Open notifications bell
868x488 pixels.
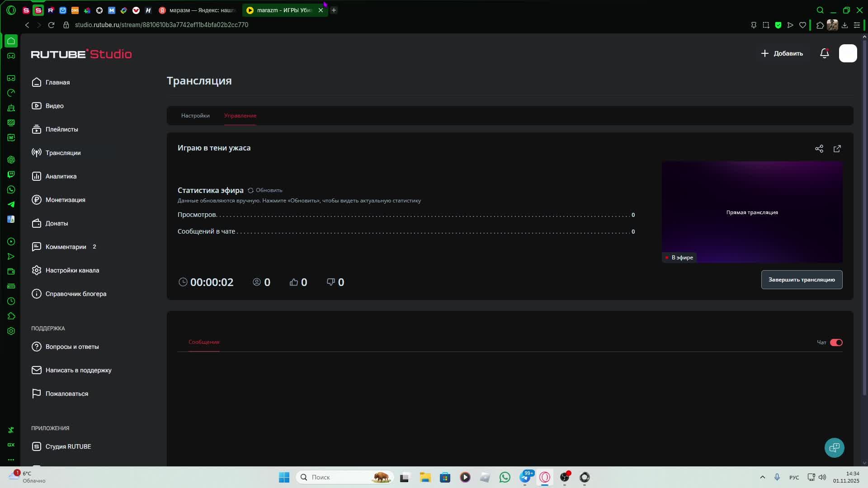pos(824,53)
